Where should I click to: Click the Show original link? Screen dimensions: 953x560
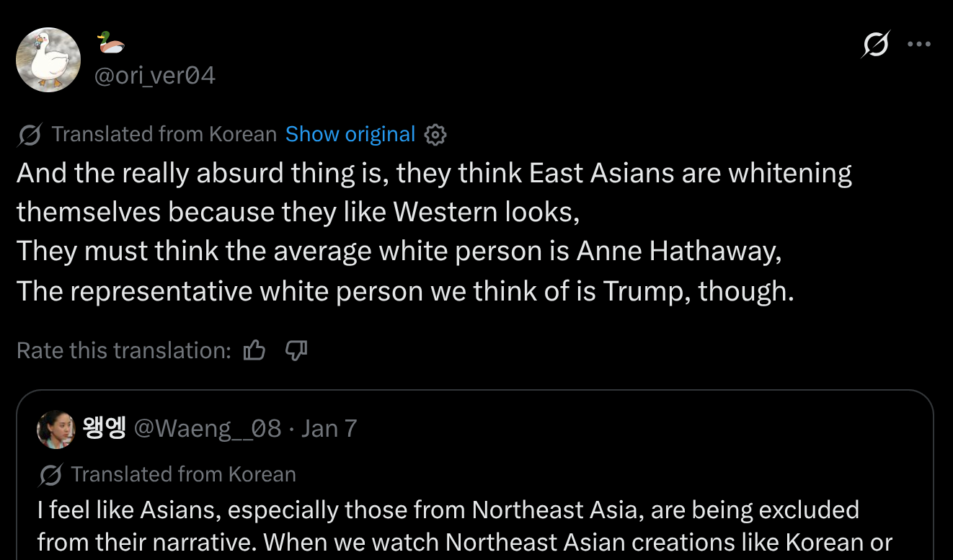pos(350,135)
